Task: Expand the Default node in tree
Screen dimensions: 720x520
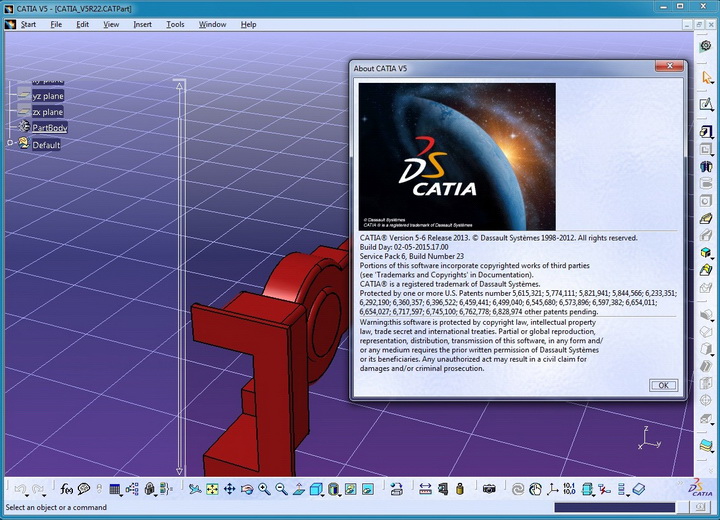Action: tap(10, 143)
